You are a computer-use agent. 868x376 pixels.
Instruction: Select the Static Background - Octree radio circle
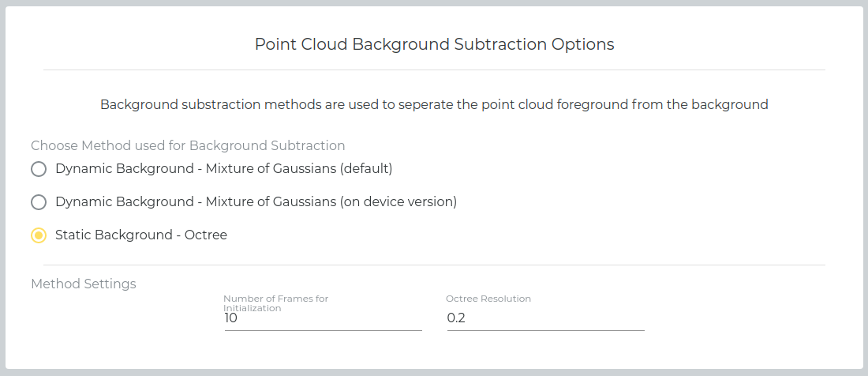coord(38,235)
